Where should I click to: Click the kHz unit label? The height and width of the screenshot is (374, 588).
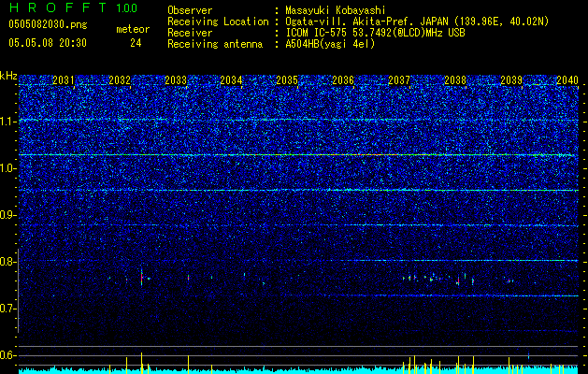pos(8,76)
